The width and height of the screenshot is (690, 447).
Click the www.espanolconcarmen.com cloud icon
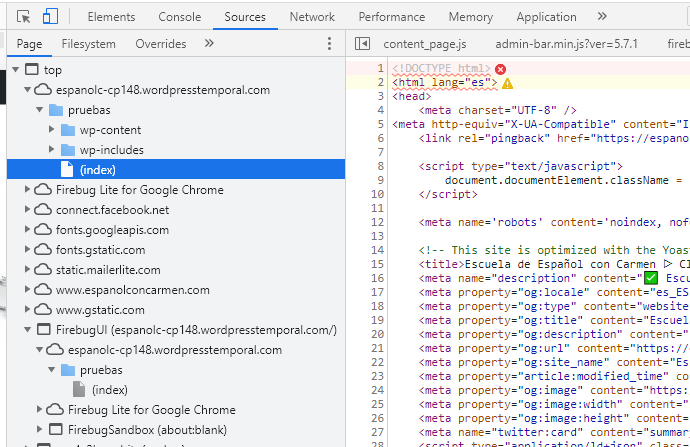tap(43, 289)
